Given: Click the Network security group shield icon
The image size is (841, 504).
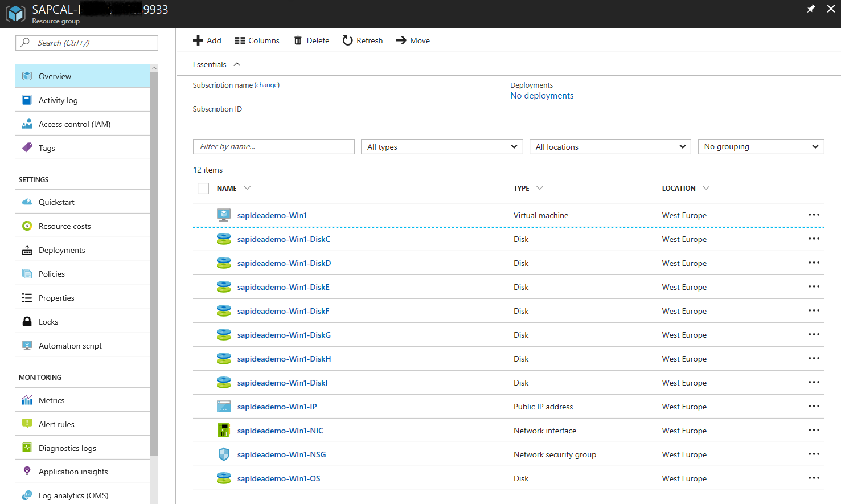Looking at the screenshot, I should click(224, 454).
